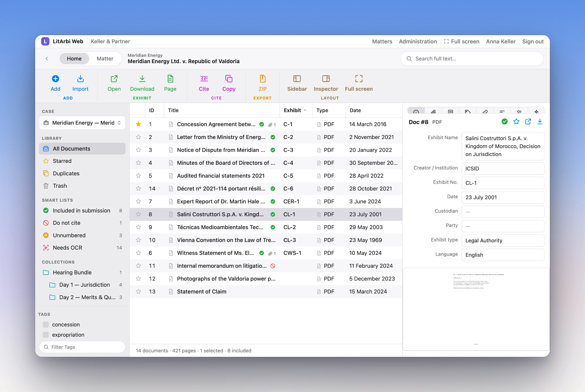This screenshot has height=392, width=585.
Task: Download Doc #8 from inspector header
Action: (x=540, y=122)
